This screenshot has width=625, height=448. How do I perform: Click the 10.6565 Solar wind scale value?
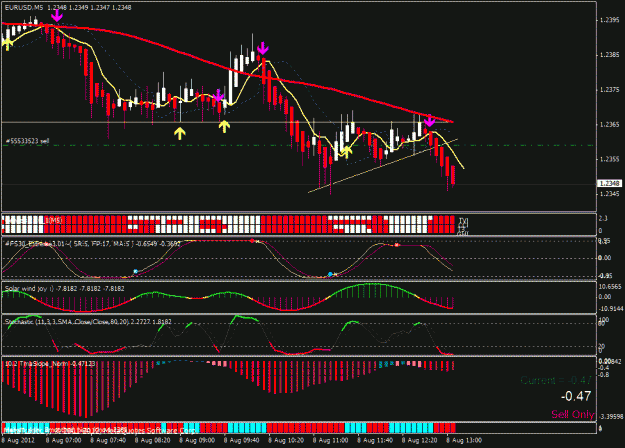point(610,287)
